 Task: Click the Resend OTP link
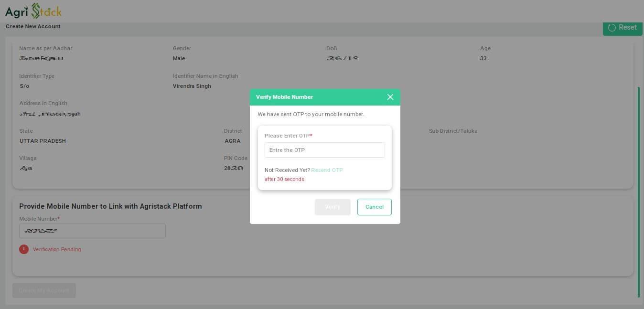pos(327,170)
